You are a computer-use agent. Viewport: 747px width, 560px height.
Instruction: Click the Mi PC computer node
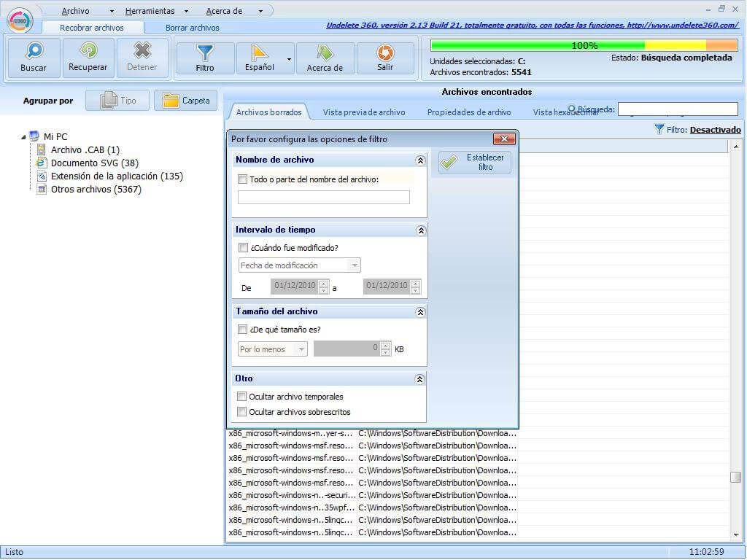(x=48, y=136)
